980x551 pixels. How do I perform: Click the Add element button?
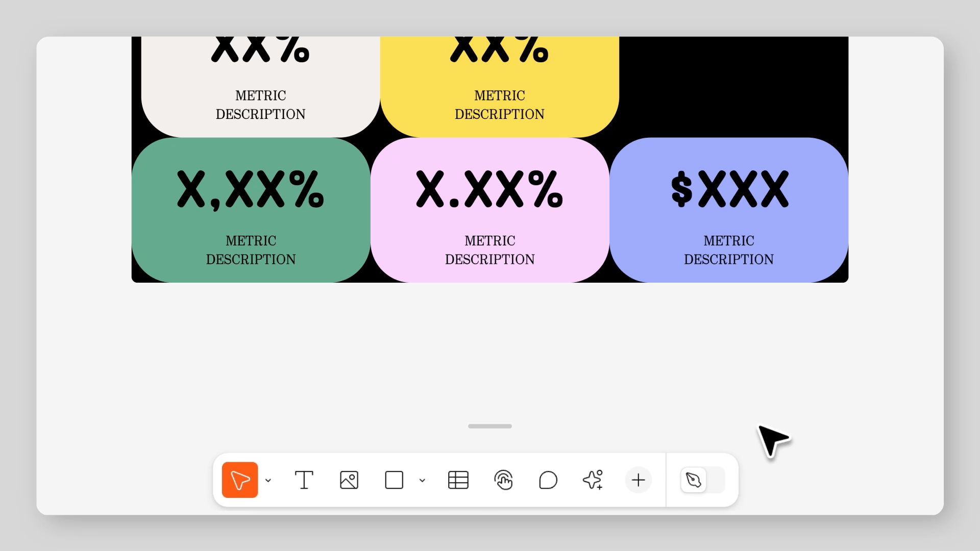point(638,480)
